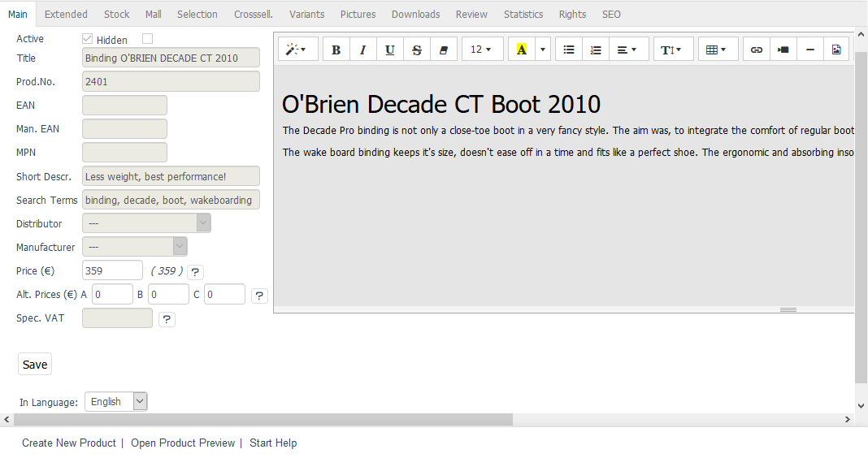Click Create New Product link
Screen dimensions: 868x458
pyautogui.click(x=69, y=443)
